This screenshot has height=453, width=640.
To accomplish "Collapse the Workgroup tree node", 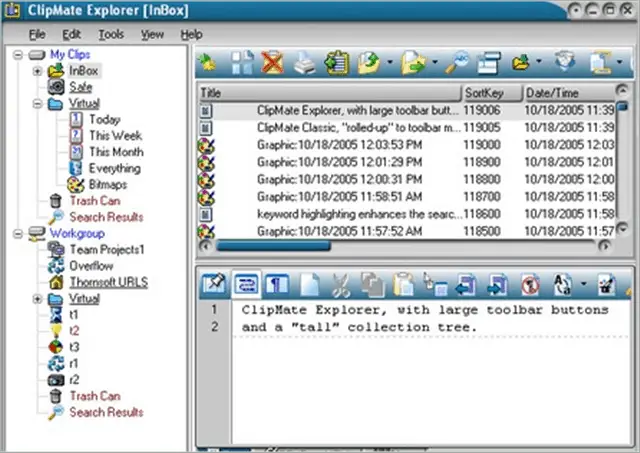I will pyautogui.click(x=18, y=234).
